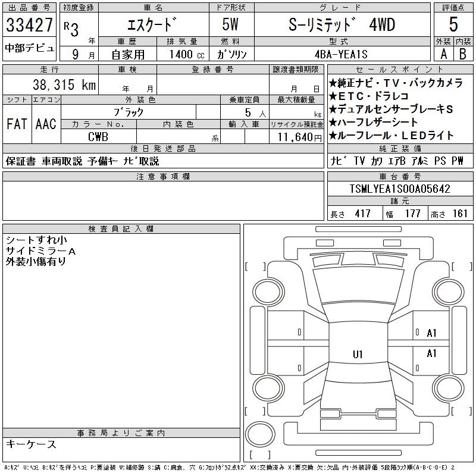Select chassis number TSMLYEA1S00A05642
The image size is (476, 476).
click(400, 189)
